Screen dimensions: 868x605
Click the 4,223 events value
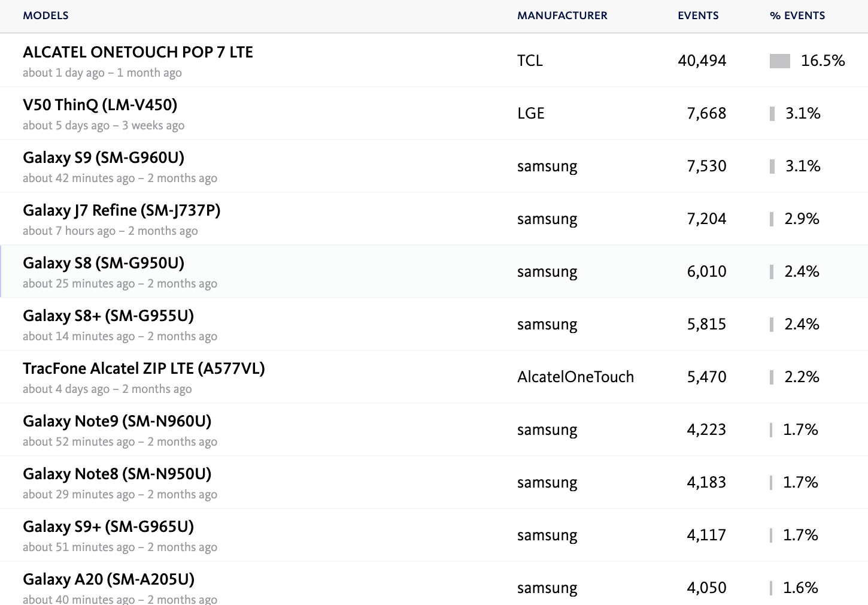click(x=706, y=429)
